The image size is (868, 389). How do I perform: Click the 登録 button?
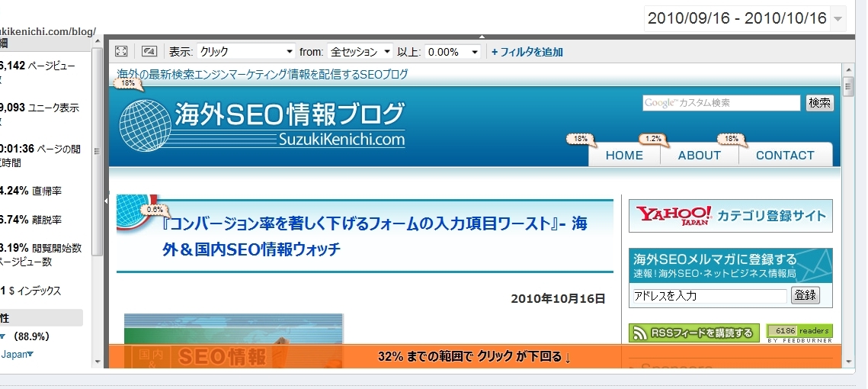click(x=805, y=295)
